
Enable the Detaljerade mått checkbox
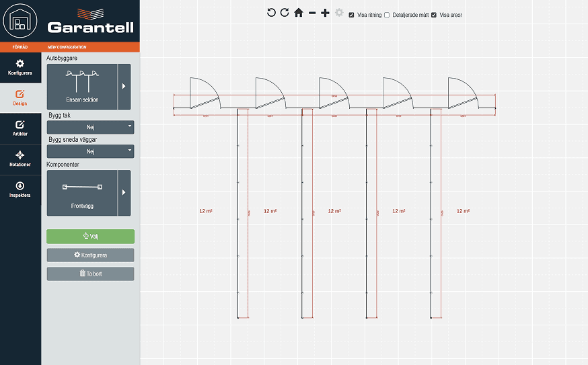coord(387,15)
